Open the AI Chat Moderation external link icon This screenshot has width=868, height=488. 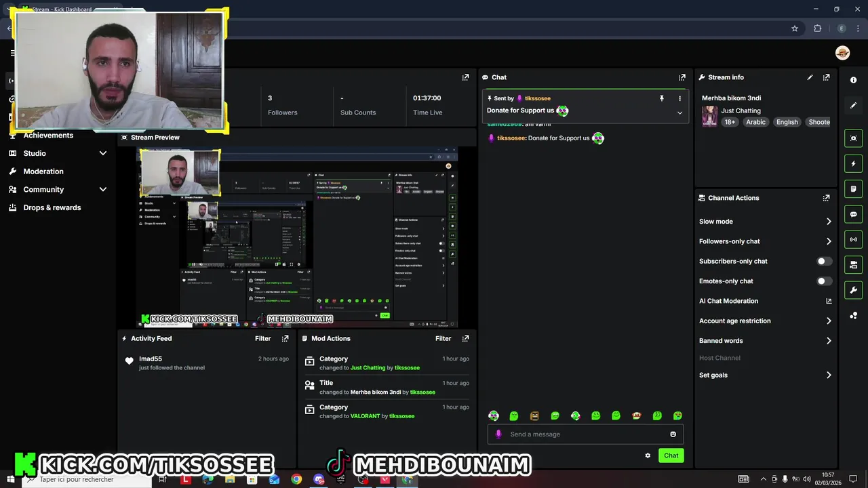pyautogui.click(x=828, y=301)
